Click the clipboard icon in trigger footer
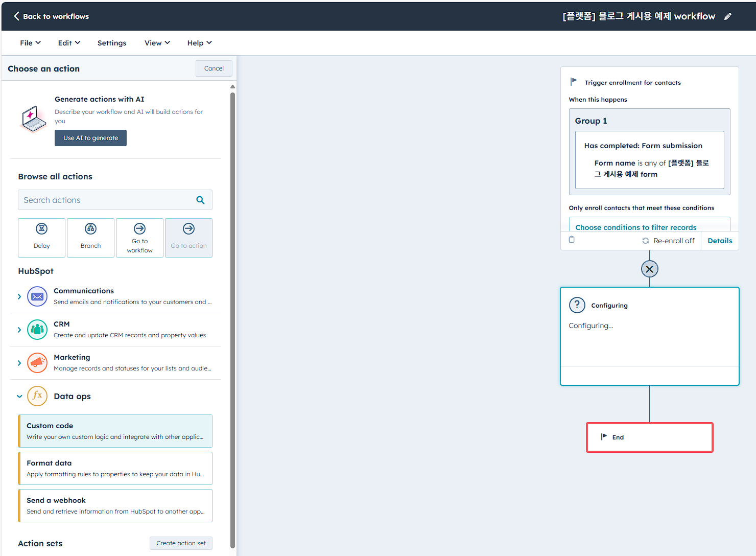This screenshot has width=756, height=556. pos(572,240)
